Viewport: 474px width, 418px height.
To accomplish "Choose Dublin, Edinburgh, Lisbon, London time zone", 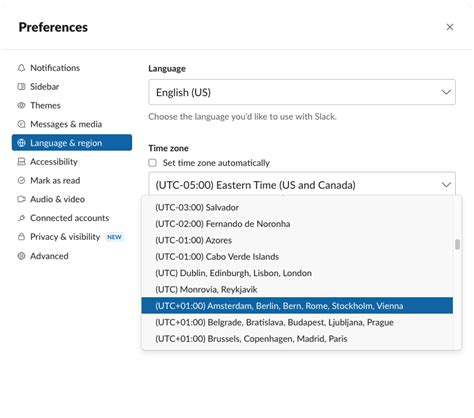I will pos(297,273).
